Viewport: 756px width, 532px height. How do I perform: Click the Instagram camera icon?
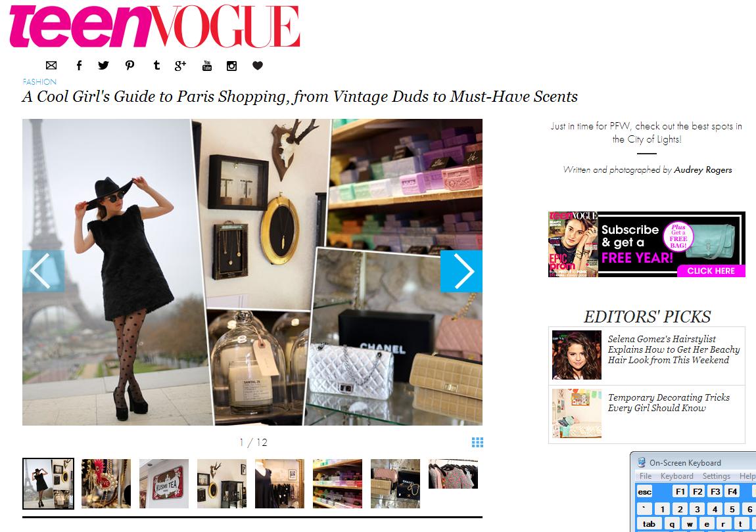pos(231,66)
